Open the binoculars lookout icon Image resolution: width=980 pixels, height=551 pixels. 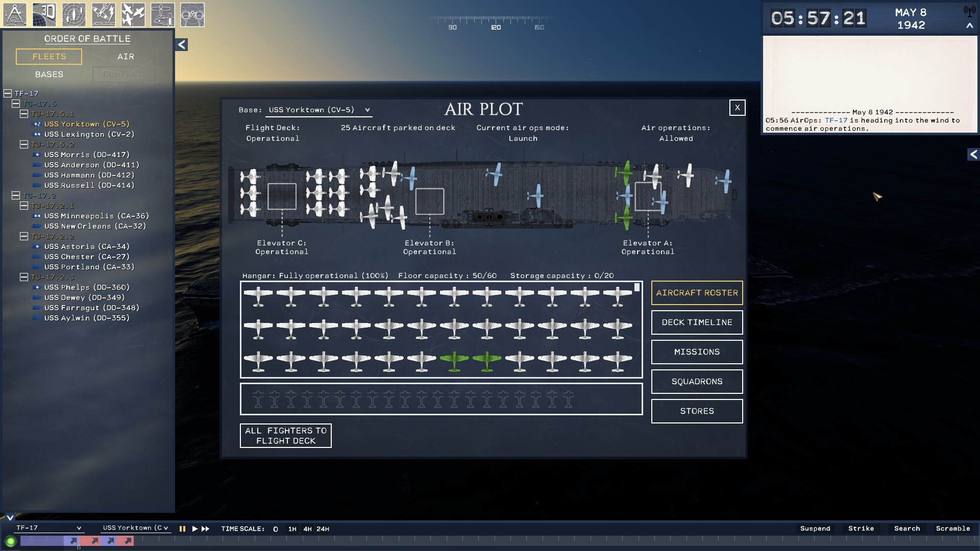point(192,14)
